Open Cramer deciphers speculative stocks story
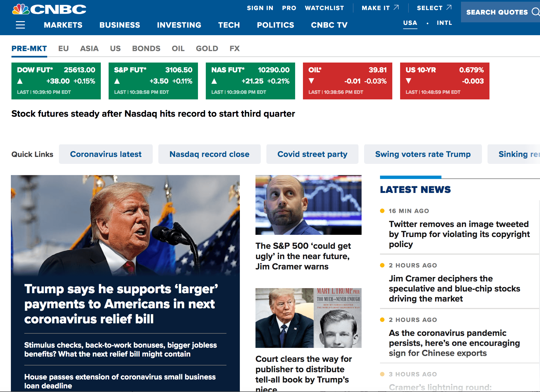 (x=455, y=289)
